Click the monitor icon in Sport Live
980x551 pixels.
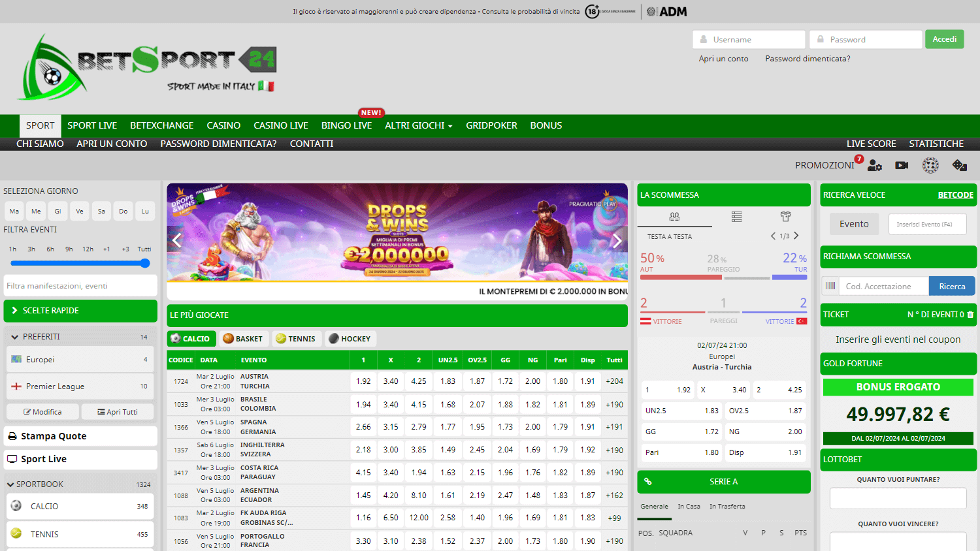tap(12, 459)
